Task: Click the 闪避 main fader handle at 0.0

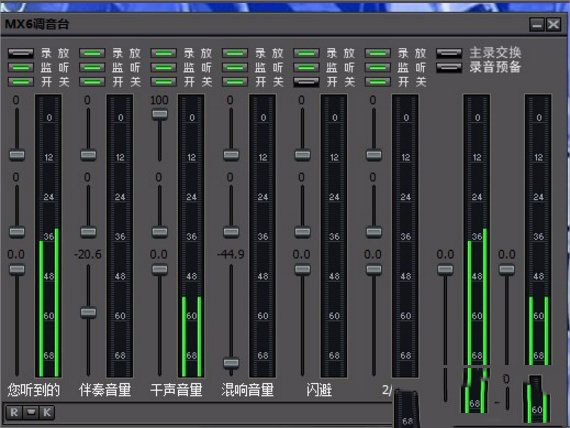Action: 302,269
